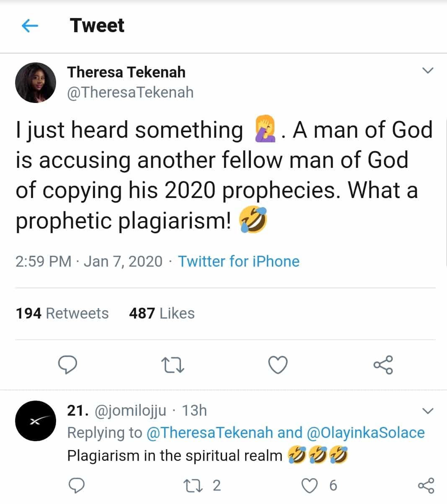This screenshot has height=504, width=447.
Task: Retweet the main tweet
Action: 173,365
